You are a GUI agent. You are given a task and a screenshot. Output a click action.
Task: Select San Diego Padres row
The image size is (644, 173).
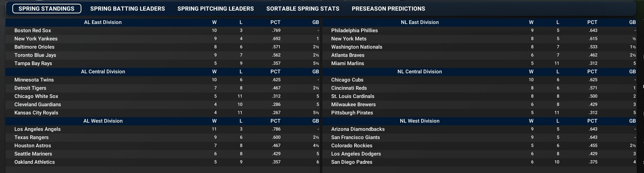point(352,162)
